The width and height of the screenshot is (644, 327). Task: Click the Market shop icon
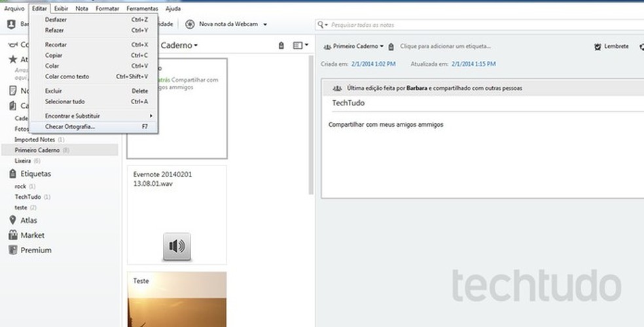[x=13, y=235]
